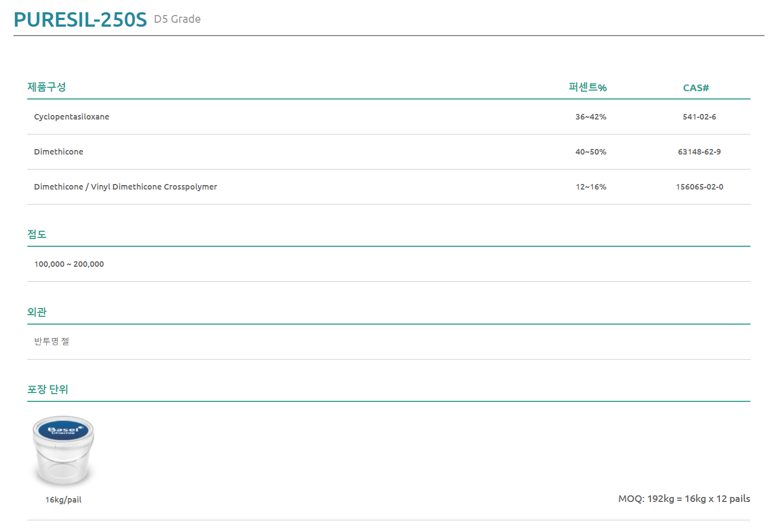The image size is (775, 532).
Task: Click the 36~42% percentage value
Action: 591,117
